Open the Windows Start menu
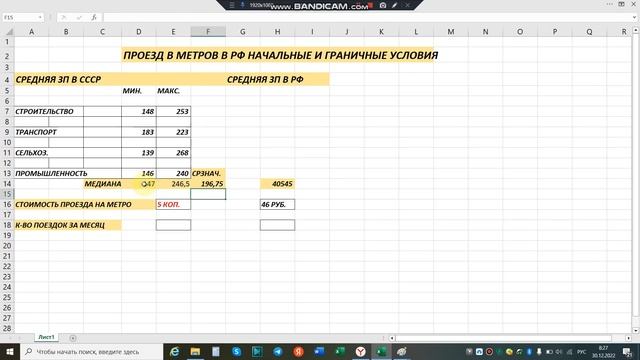This screenshot has width=640, height=360. point(10,351)
